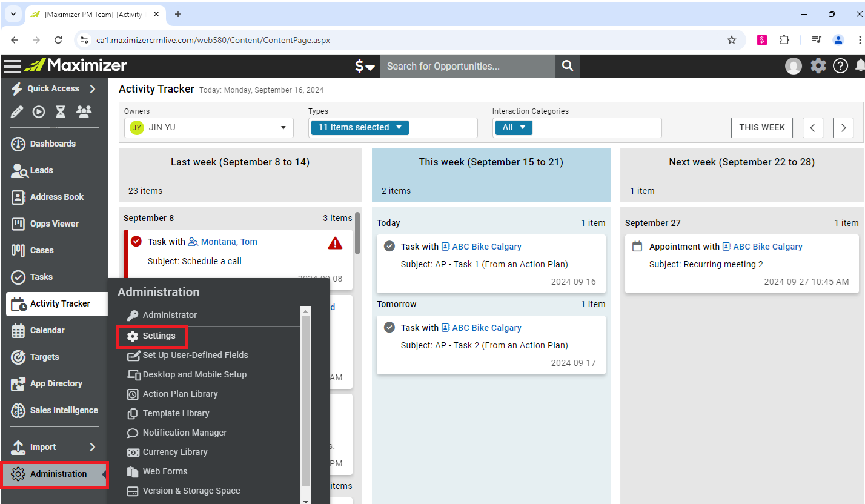
Task: Click the magnifier search button
Action: [567, 66]
